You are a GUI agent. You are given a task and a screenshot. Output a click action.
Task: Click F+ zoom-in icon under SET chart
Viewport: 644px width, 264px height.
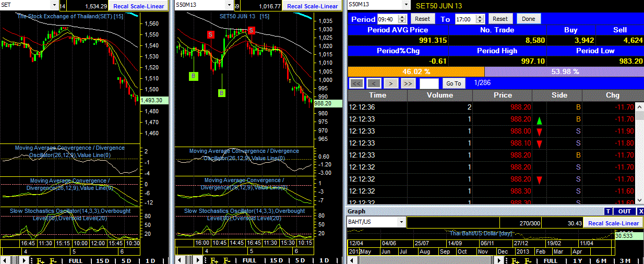tap(40, 260)
